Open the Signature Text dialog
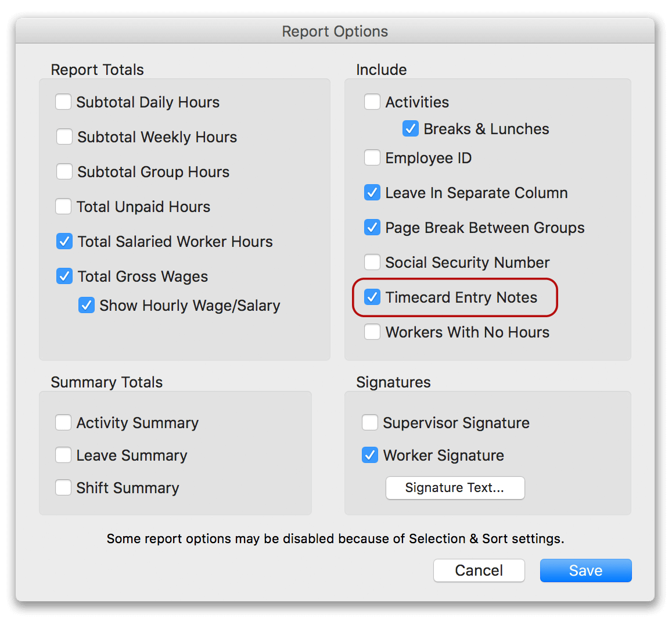Screen dimensions: 672x621 pos(455,488)
